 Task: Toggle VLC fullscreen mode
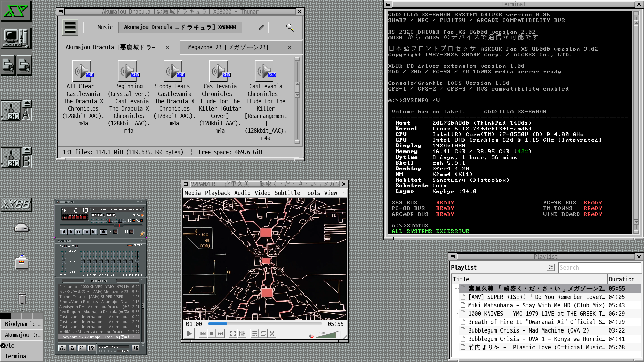[x=233, y=334]
